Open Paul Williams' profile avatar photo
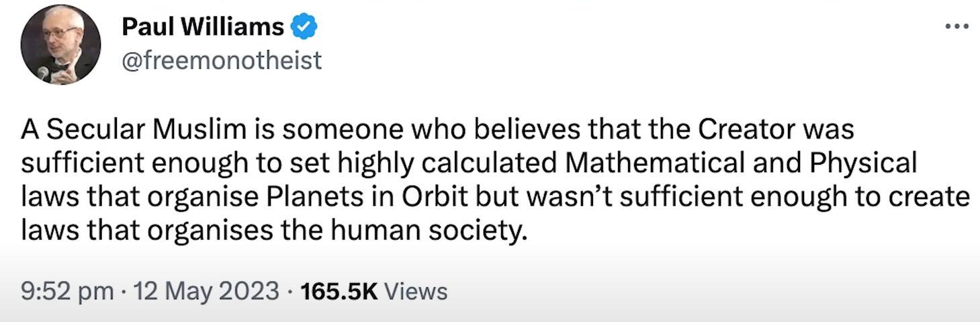980x322 pixels. click(x=60, y=44)
